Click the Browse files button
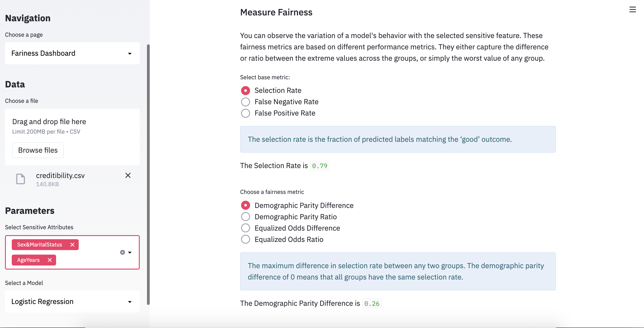Screen dimensions: 644x328 click(x=38, y=150)
